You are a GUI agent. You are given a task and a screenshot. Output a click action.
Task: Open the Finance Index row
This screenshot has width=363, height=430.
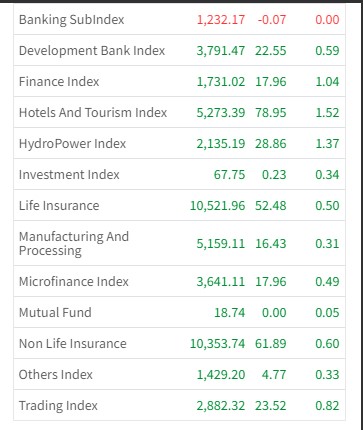[x=179, y=81]
